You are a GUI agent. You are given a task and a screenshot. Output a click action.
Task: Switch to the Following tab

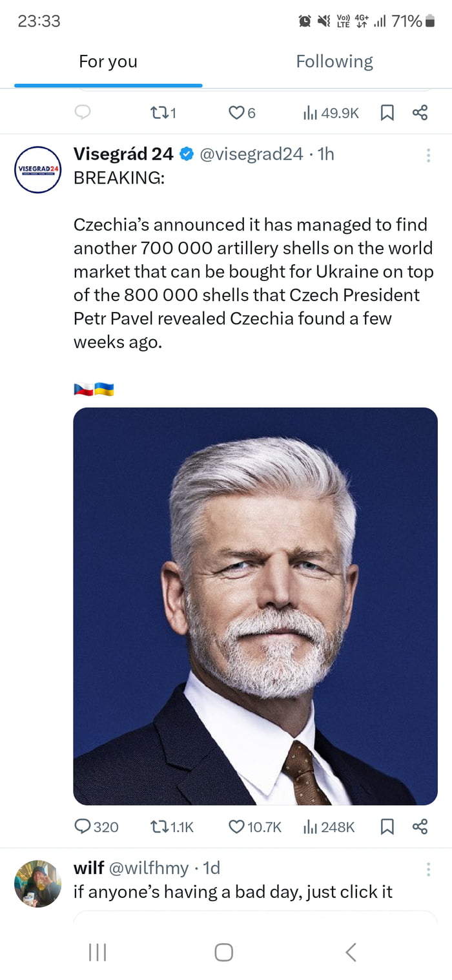click(x=334, y=61)
